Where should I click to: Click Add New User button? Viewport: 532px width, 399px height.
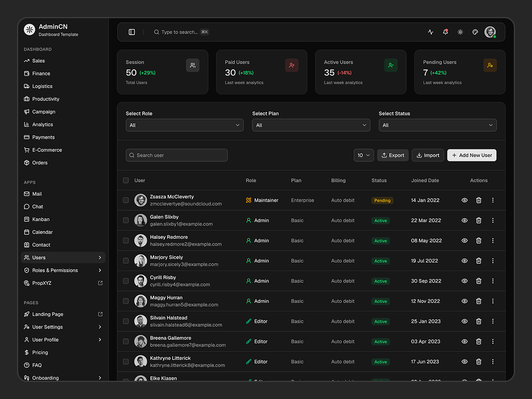point(472,155)
